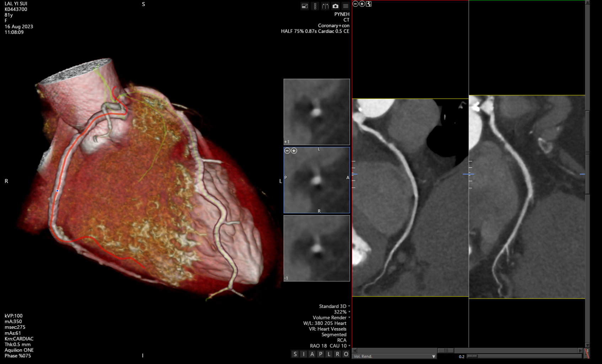This screenshot has width=602, height=364.
Task: Click the Left (L) orientation button
Action: (x=329, y=354)
